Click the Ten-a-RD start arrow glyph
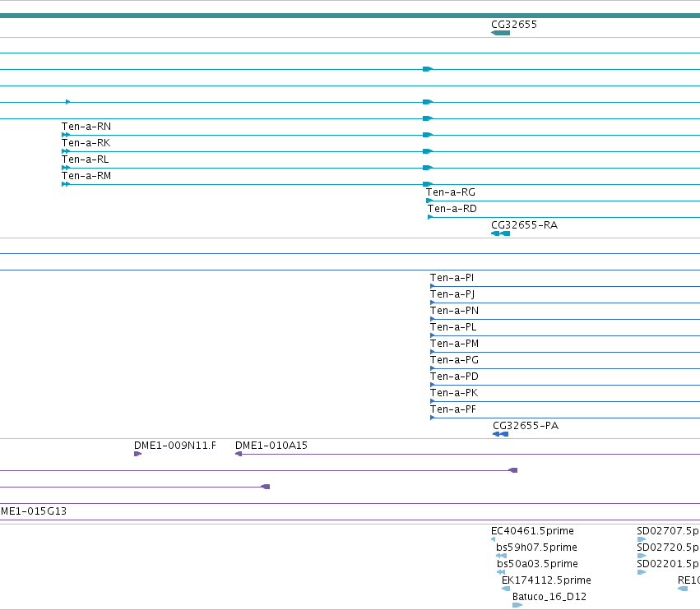 pos(430,217)
